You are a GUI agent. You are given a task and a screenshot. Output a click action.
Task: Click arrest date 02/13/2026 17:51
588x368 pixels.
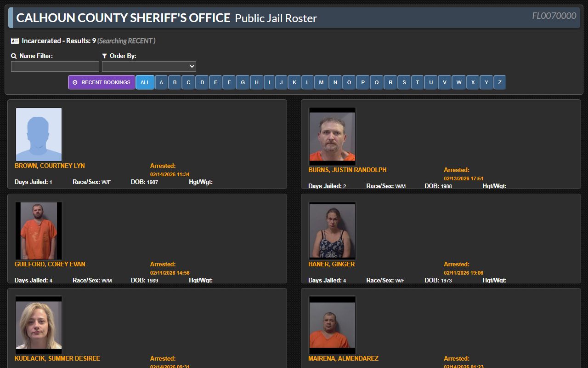point(464,178)
